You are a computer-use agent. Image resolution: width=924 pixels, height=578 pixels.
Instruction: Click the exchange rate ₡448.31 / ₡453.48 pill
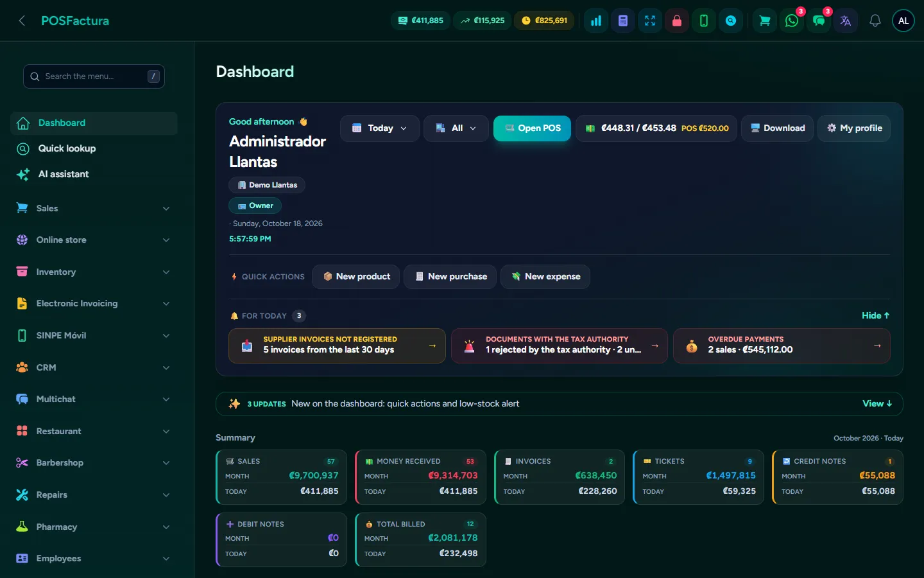[x=656, y=128]
